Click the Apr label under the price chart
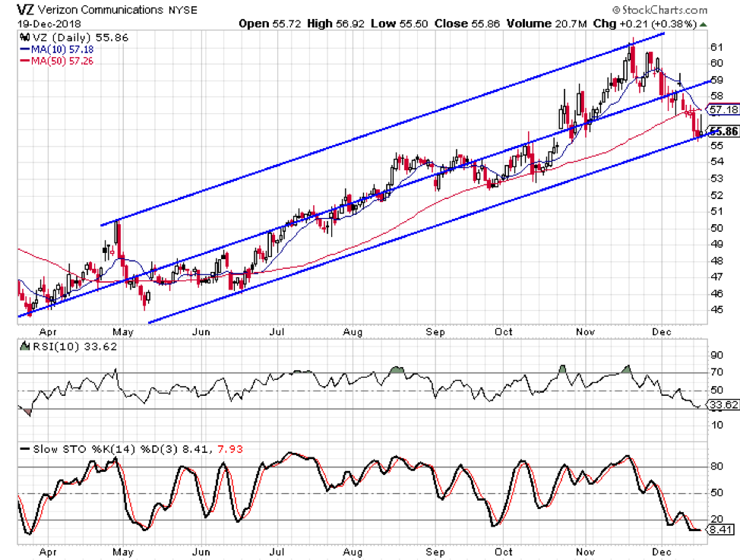Screen dimensions: 740x560 [x=48, y=332]
